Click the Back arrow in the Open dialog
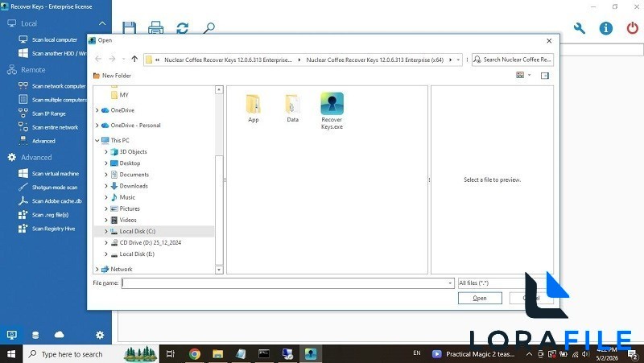 (x=98, y=59)
